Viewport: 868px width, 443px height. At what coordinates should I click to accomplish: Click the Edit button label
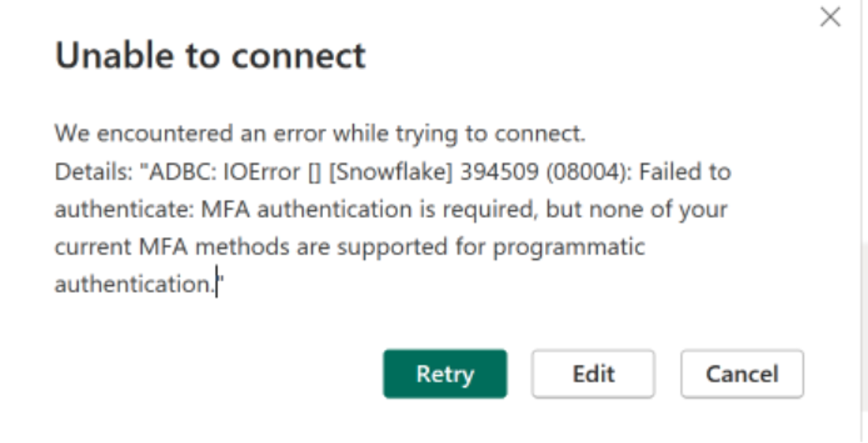coord(593,373)
